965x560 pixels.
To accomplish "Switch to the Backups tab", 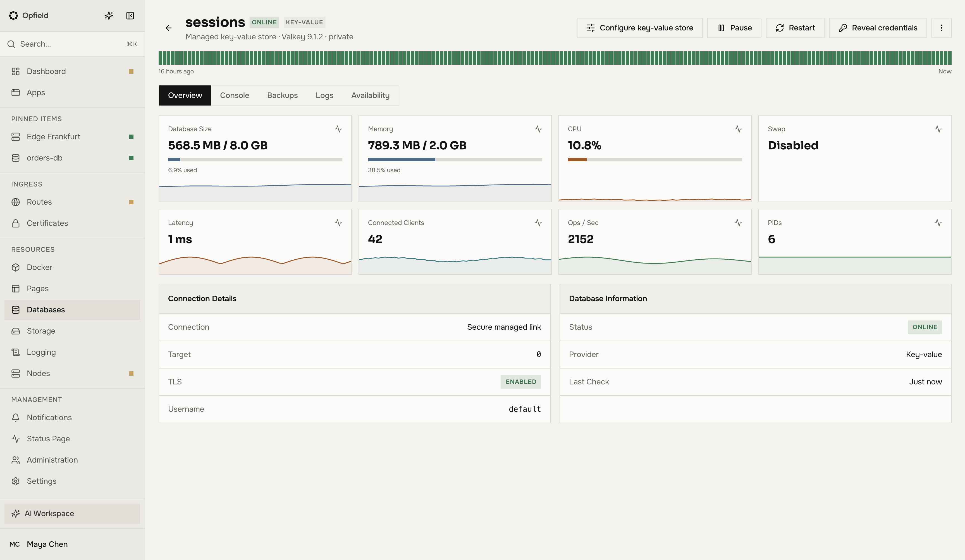I will [282, 95].
